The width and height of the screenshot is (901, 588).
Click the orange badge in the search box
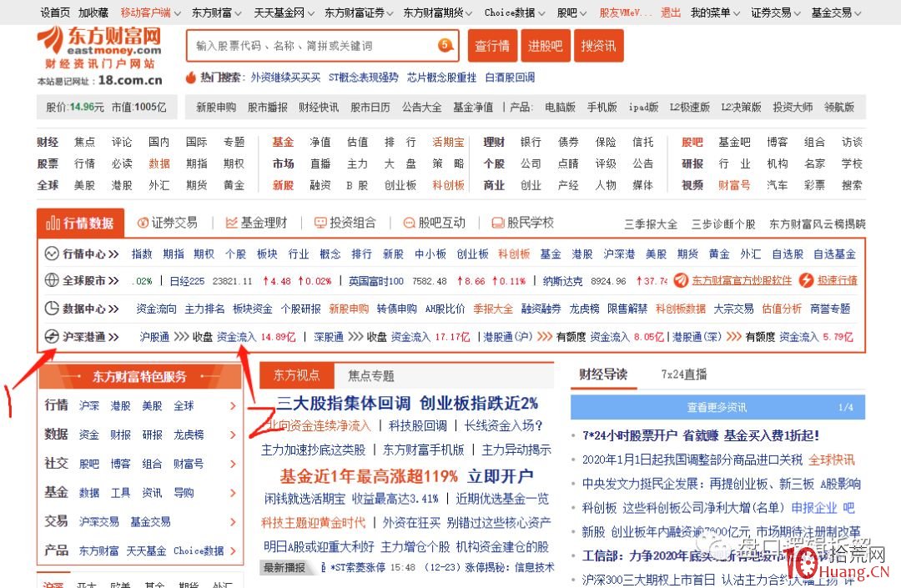click(445, 45)
